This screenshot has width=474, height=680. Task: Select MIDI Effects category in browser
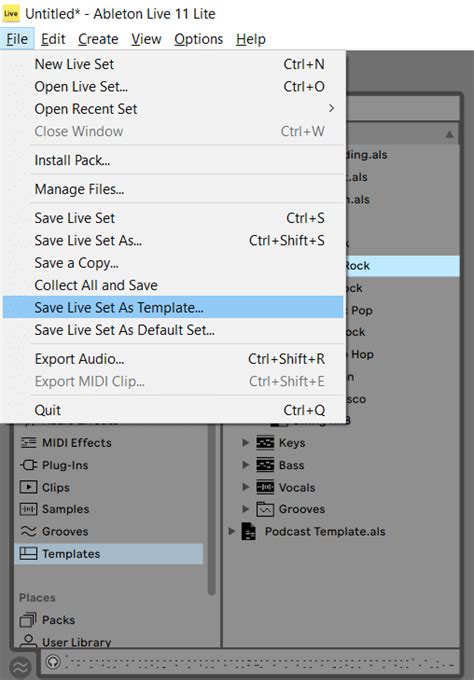click(108, 443)
